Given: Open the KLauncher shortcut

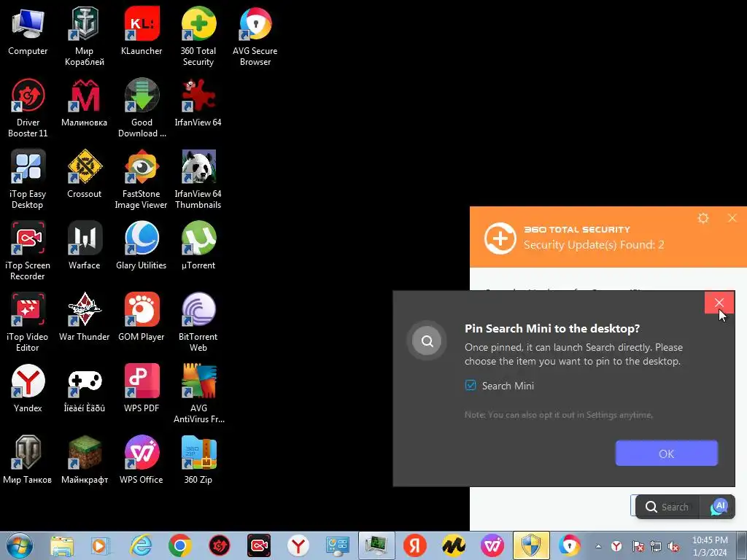Looking at the screenshot, I should pos(142,31).
